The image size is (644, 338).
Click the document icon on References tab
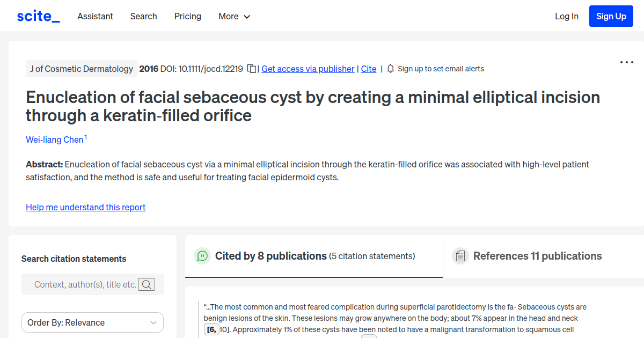click(460, 256)
